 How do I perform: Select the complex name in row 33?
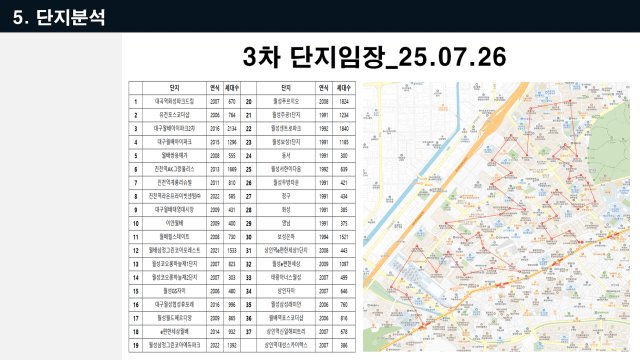coord(286,278)
